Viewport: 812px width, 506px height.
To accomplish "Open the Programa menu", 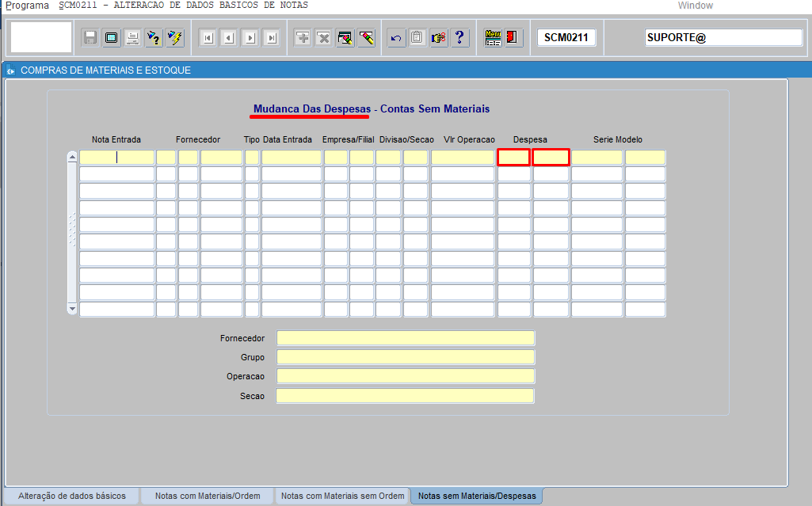I will [x=27, y=6].
